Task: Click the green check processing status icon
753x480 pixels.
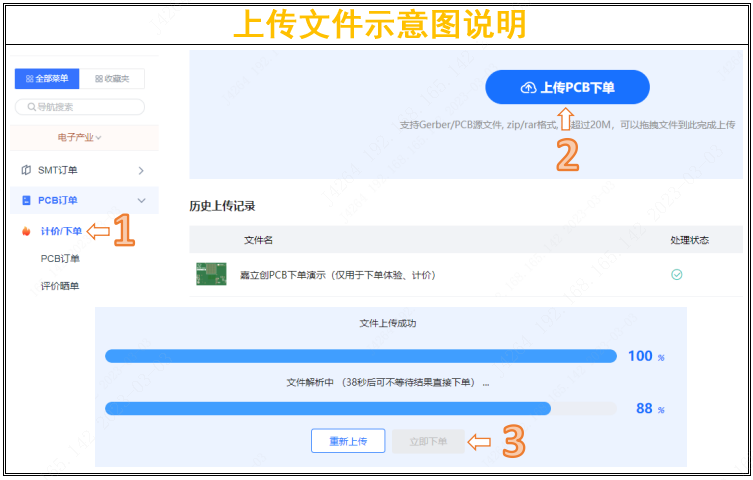Action: (x=676, y=274)
